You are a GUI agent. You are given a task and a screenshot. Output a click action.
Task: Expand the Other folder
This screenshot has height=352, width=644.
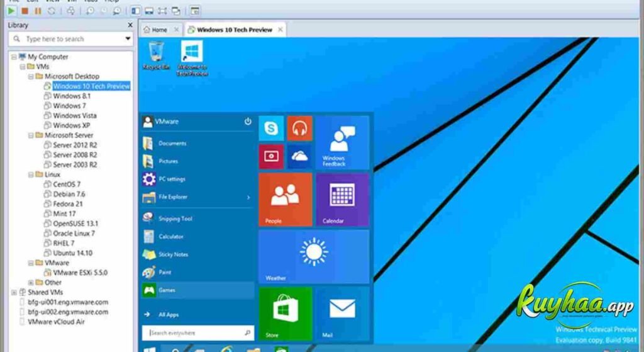[x=31, y=283]
